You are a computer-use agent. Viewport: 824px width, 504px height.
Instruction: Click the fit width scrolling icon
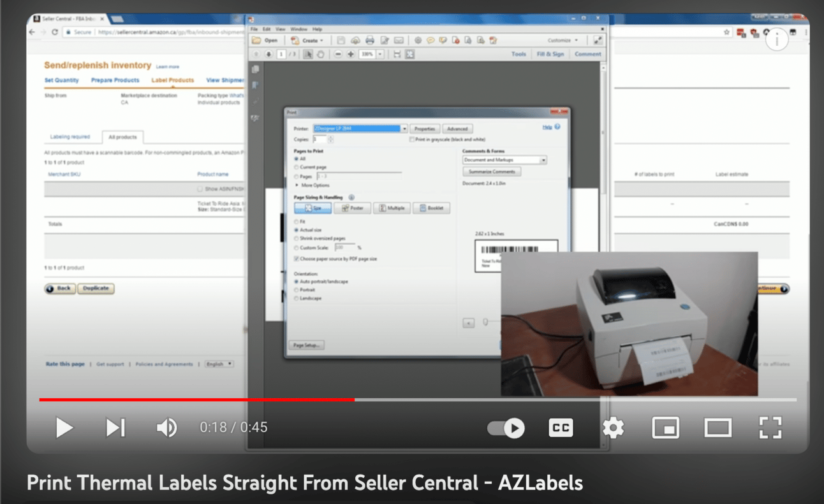tap(397, 54)
